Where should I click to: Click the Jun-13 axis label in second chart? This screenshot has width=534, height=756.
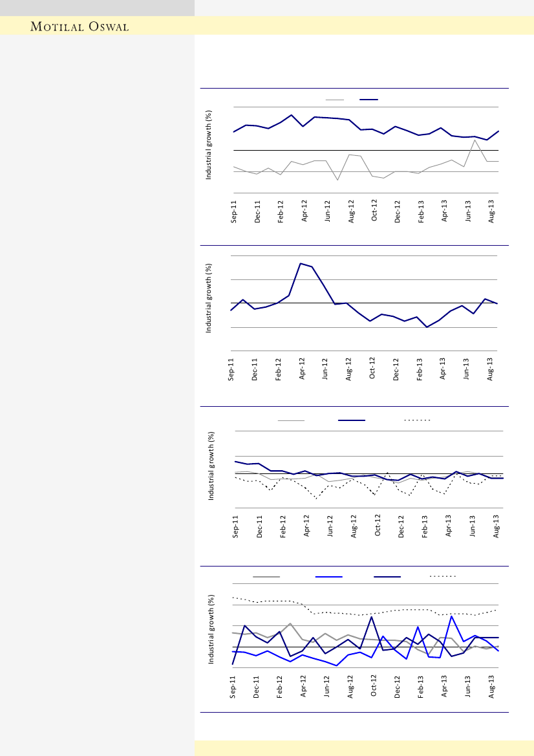point(467,367)
